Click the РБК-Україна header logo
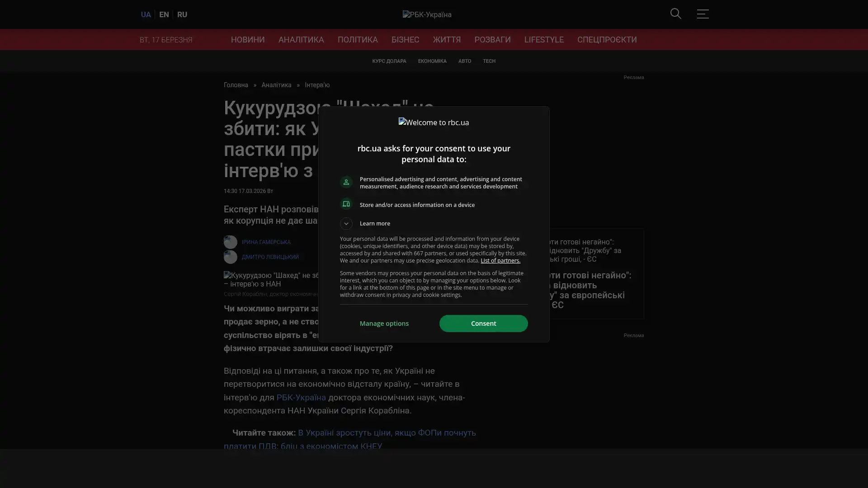868x488 pixels. [427, 14]
